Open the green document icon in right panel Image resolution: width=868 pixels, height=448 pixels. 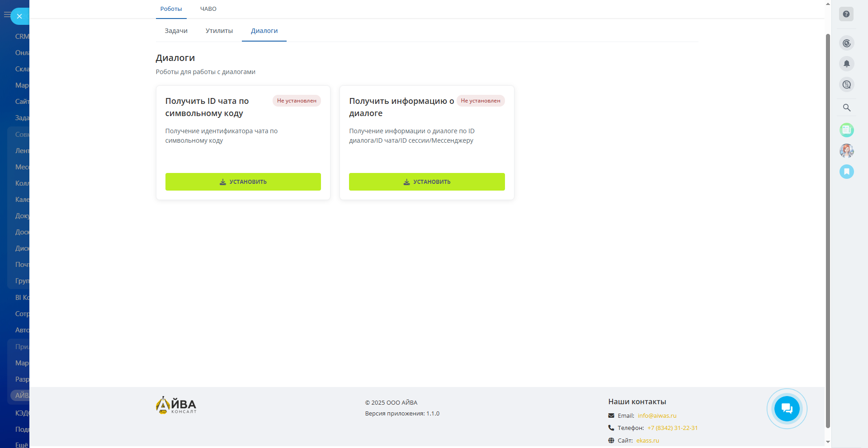tap(847, 130)
